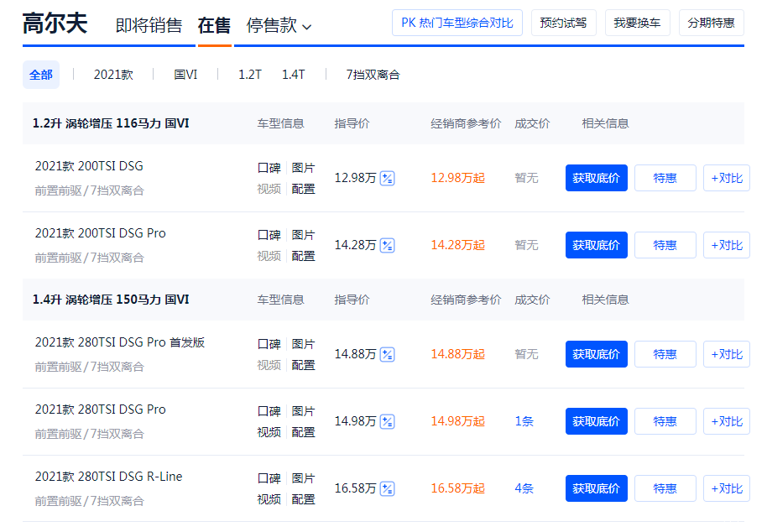The image size is (767, 532).
Task: Open 口碑 reviews for 200TSI DSG Pro
Action: [269, 235]
